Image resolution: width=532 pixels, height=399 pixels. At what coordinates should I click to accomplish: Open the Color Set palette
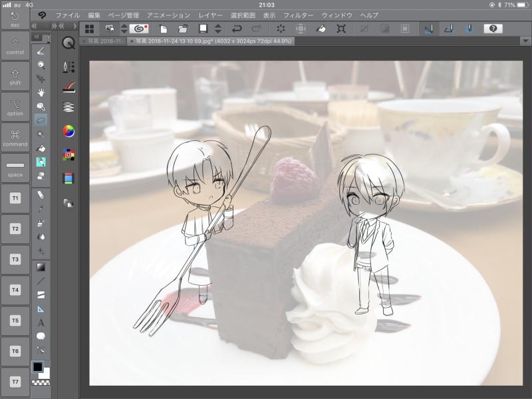pos(68,155)
